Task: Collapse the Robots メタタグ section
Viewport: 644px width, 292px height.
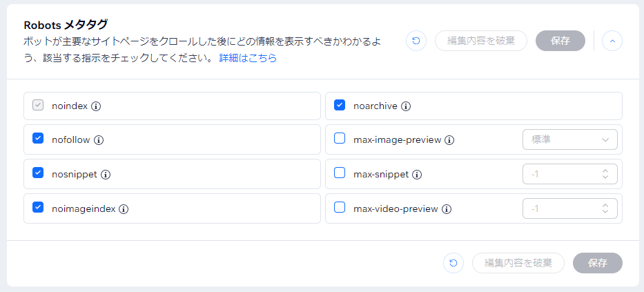Action: [612, 41]
